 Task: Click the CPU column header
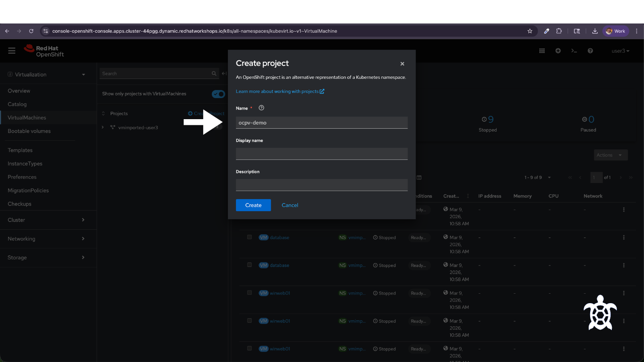tap(553, 196)
